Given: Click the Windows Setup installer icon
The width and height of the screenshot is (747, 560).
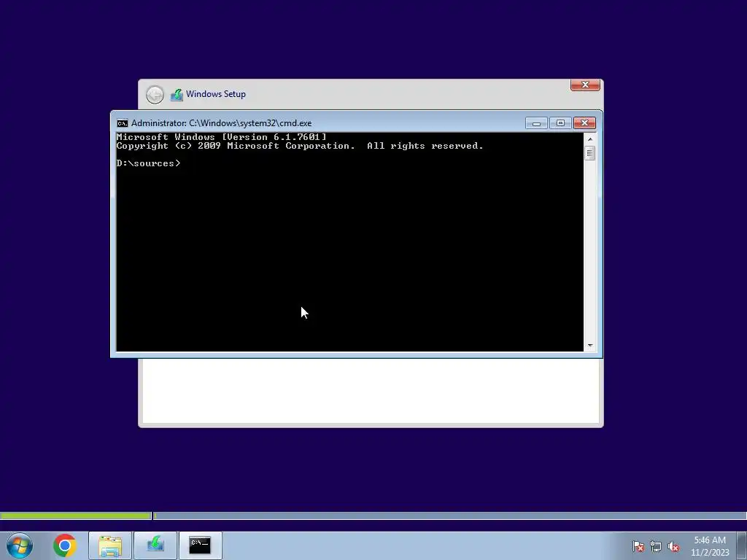Looking at the screenshot, I should [177, 95].
